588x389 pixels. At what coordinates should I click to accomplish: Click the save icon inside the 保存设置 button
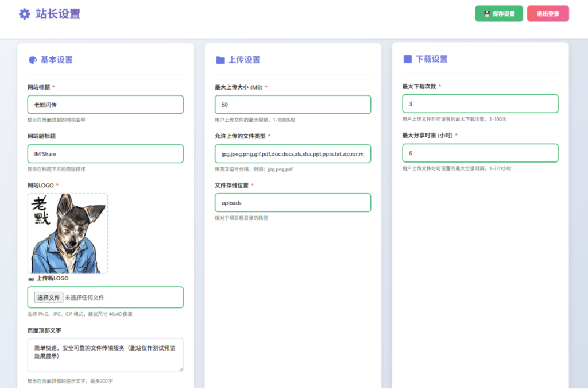pos(486,12)
